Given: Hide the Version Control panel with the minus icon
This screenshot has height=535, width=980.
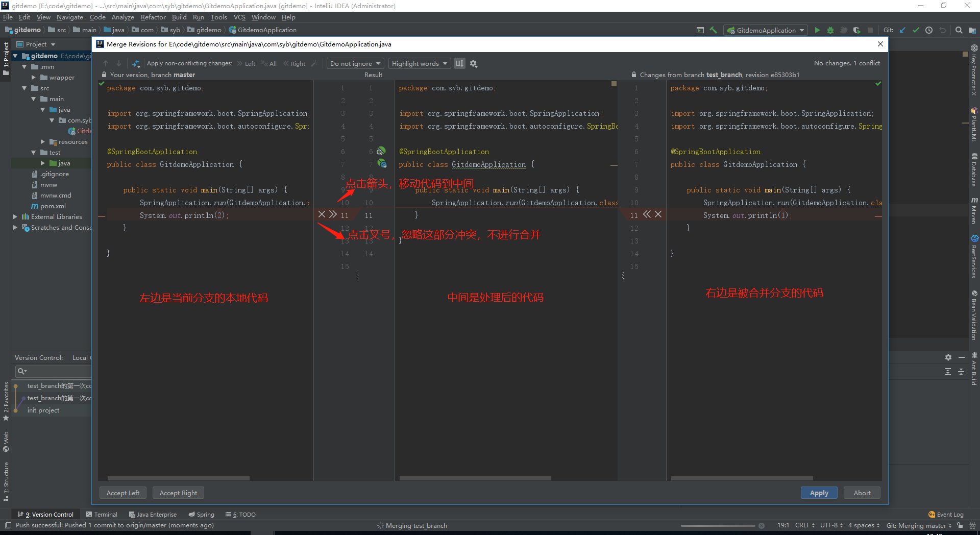Looking at the screenshot, I should [962, 357].
